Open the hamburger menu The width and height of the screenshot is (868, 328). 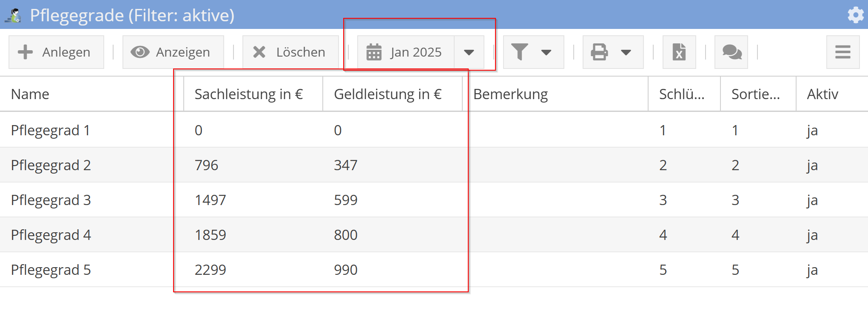coord(842,52)
